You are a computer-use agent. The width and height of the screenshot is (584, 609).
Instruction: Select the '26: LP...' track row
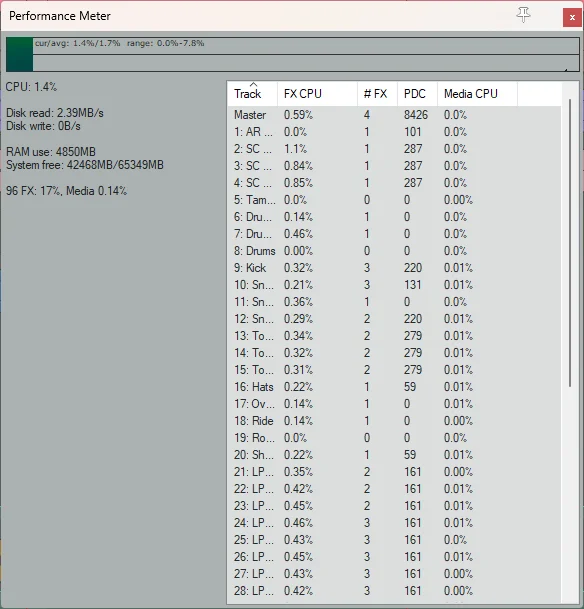394,557
